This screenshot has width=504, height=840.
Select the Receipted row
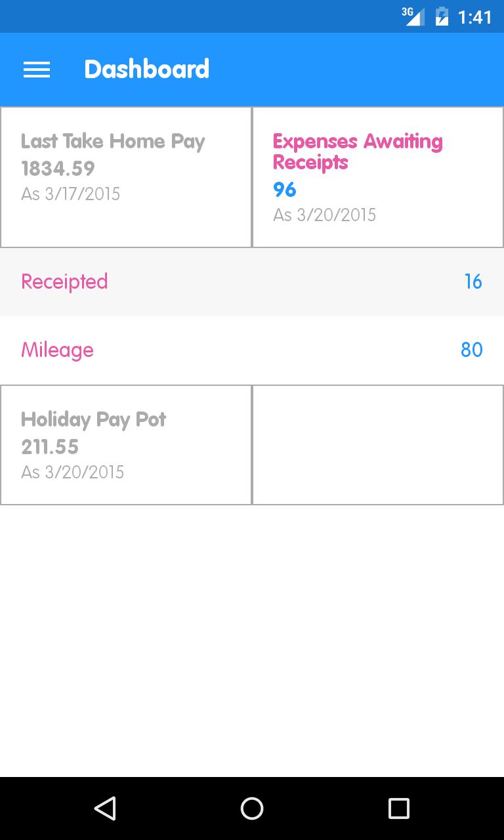click(252, 282)
